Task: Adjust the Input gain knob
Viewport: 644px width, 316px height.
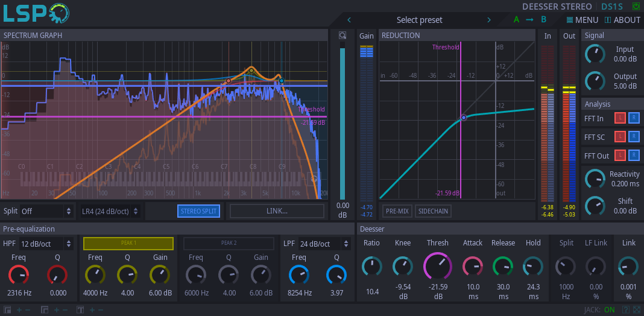Action: pos(595,54)
